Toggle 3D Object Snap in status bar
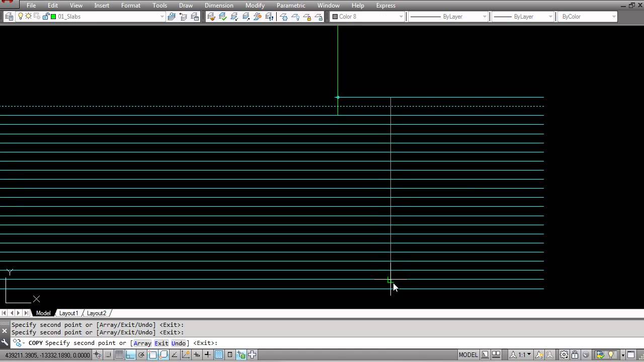 (x=164, y=355)
